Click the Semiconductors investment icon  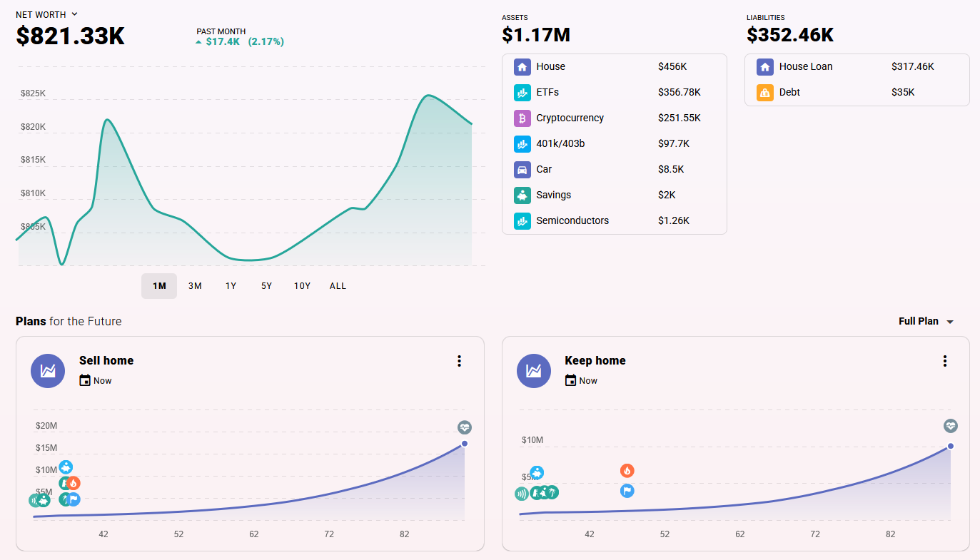coord(522,221)
